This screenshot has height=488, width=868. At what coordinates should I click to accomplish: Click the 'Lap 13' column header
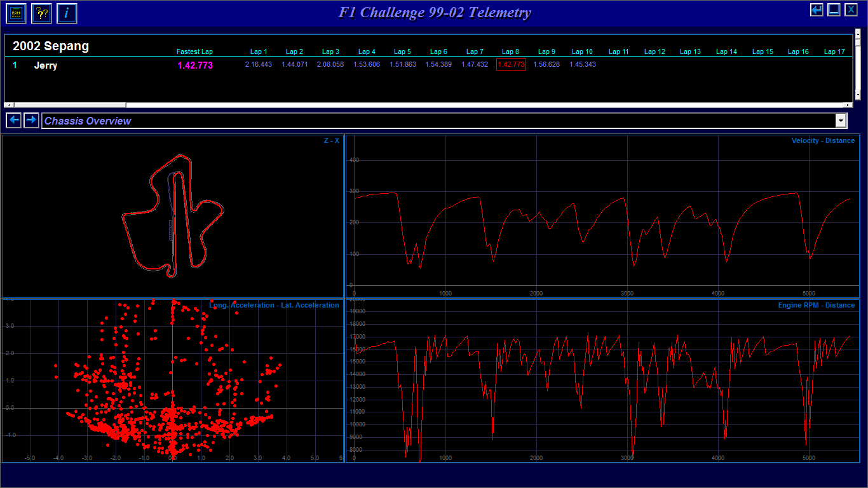(x=690, y=52)
